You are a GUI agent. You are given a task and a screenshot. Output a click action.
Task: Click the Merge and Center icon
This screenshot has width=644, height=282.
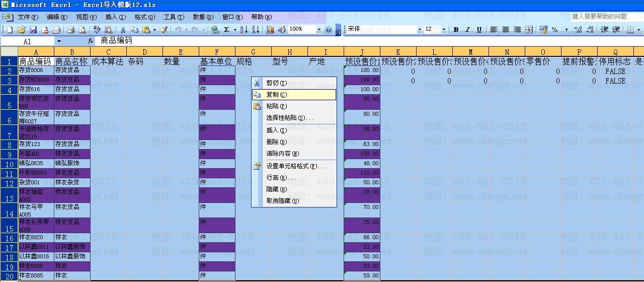[529, 30]
